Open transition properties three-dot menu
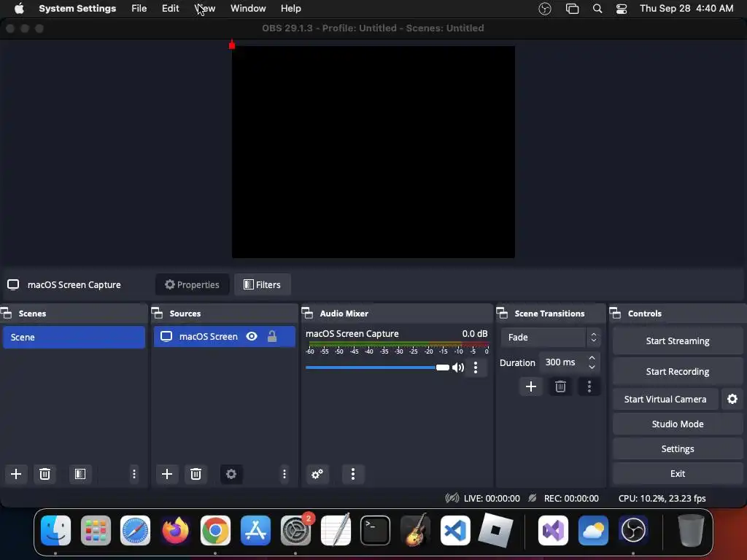The height and width of the screenshot is (560, 747). 589,386
